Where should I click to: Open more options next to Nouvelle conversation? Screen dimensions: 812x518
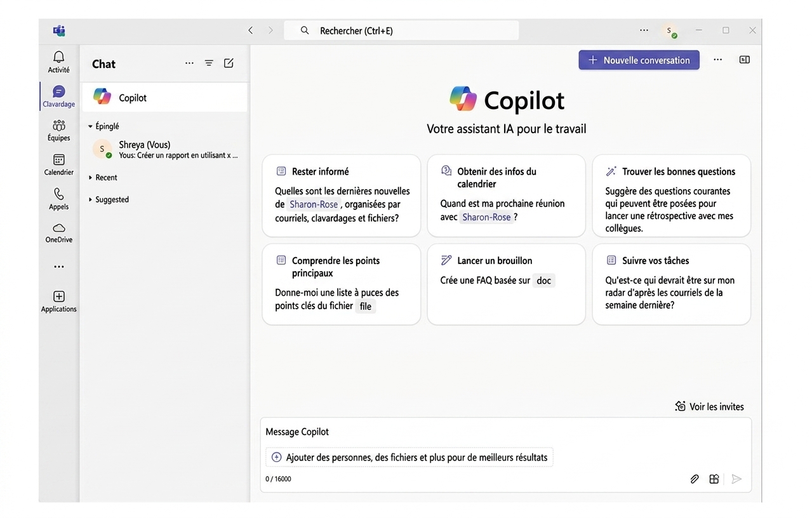pos(717,60)
